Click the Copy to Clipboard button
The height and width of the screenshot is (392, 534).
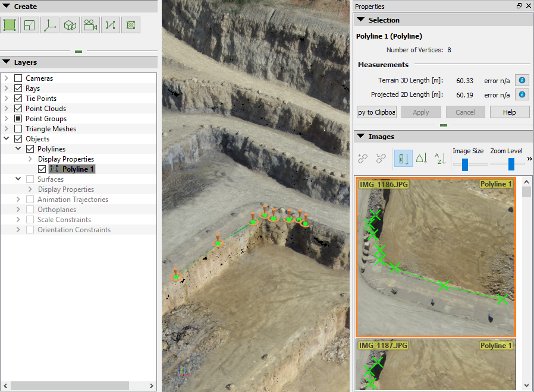click(x=376, y=112)
